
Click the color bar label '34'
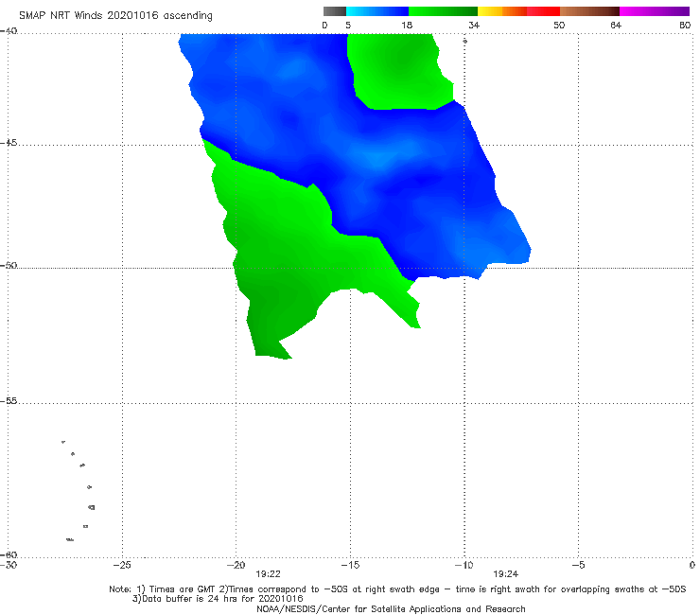[x=474, y=25]
